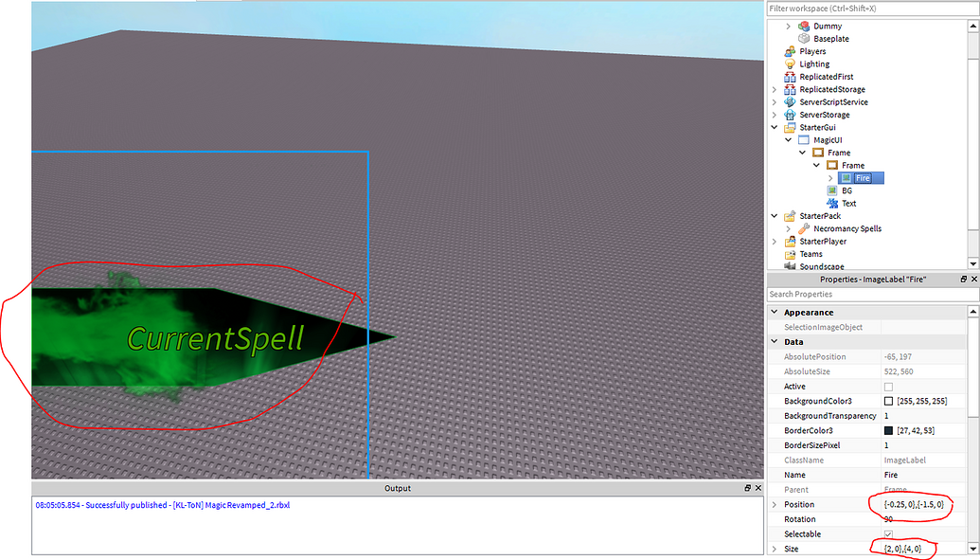Edit the BackgroundTransparency value

(x=924, y=416)
